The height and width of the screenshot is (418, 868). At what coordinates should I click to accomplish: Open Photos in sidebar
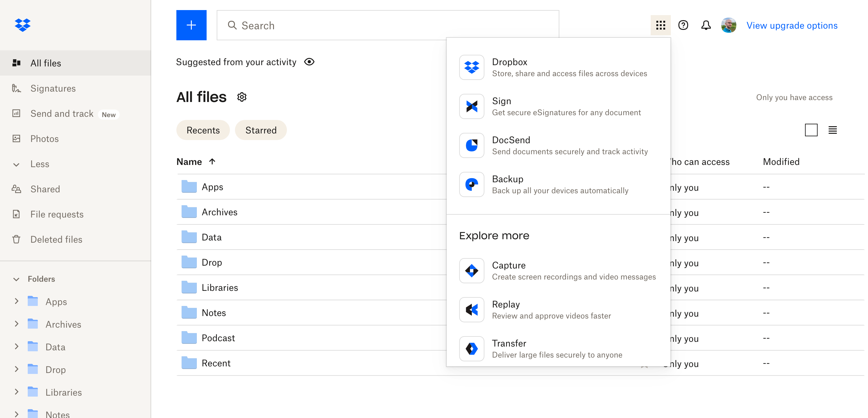(76, 139)
